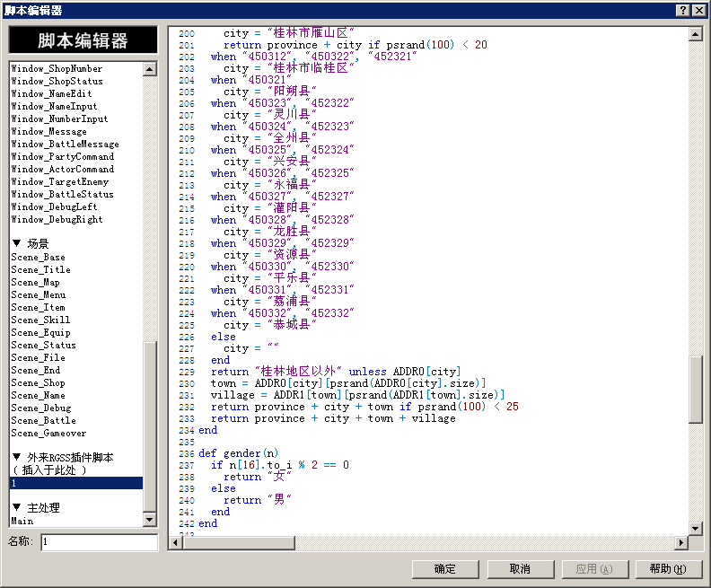
Task: Select the Scene_Item script
Action: coord(76,307)
